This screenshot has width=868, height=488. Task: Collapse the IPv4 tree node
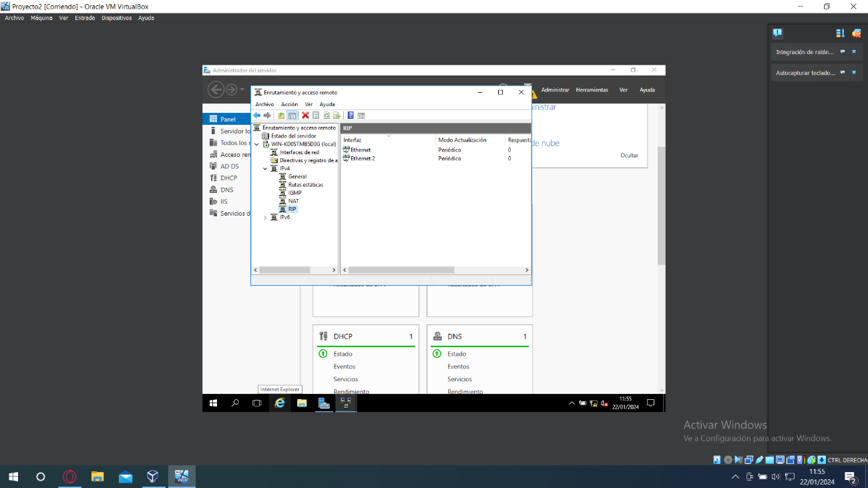[x=265, y=169]
